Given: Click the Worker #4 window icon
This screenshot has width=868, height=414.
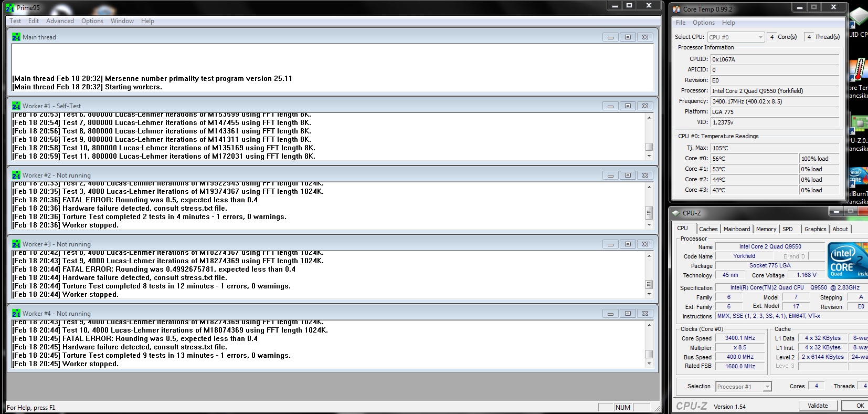Looking at the screenshot, I should click(16, 314).
